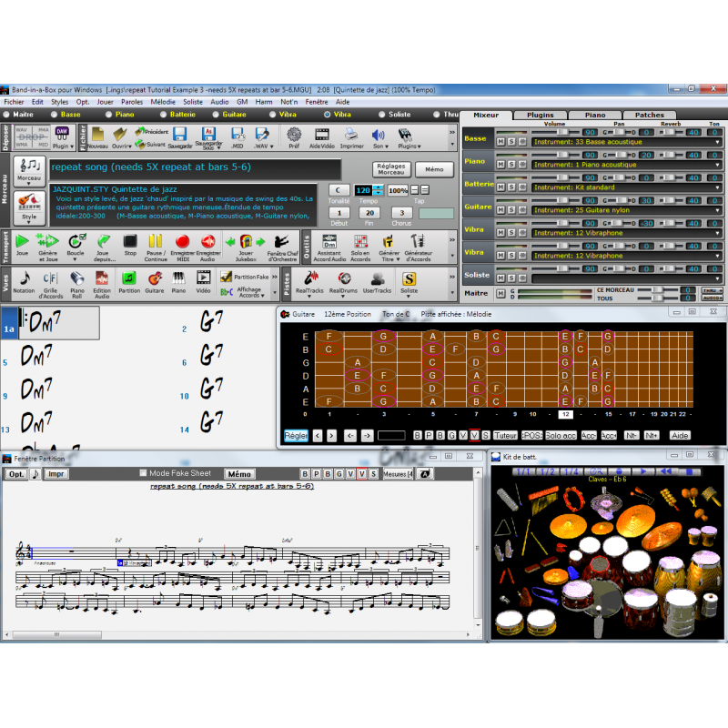Open the Guitare nylon instrument dropdown
The width and height of the screenshot is (728, 728).
pyautogui.click(x=627, y=210)
